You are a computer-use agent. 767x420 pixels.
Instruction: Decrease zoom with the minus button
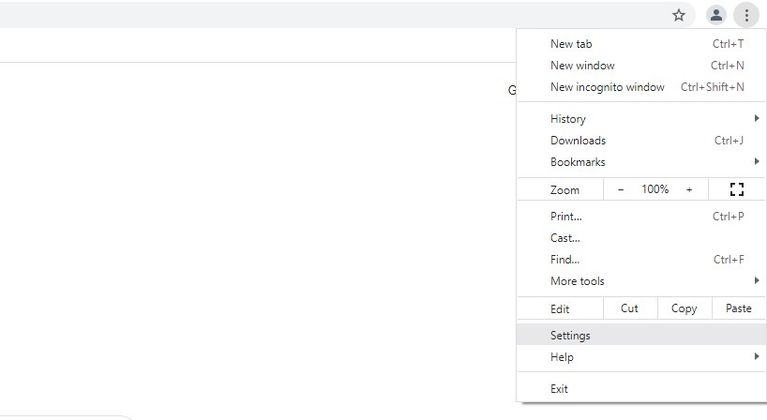click(x=620, y=189)
